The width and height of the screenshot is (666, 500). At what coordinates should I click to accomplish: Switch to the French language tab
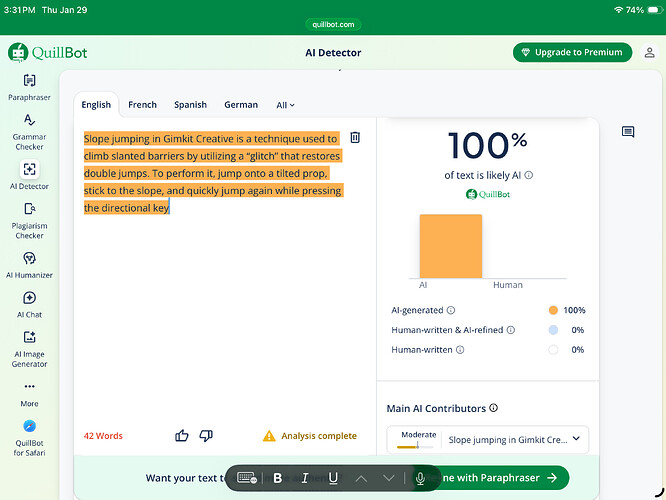[x=142, y=105]
